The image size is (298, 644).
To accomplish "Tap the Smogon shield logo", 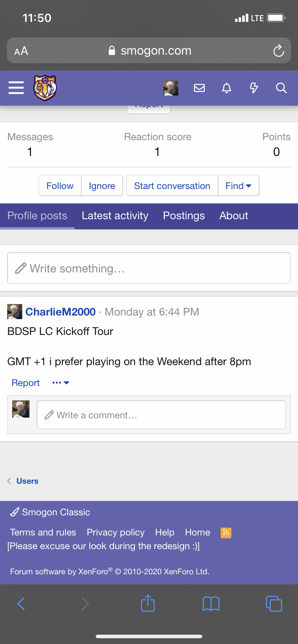I will coord(45,88).
